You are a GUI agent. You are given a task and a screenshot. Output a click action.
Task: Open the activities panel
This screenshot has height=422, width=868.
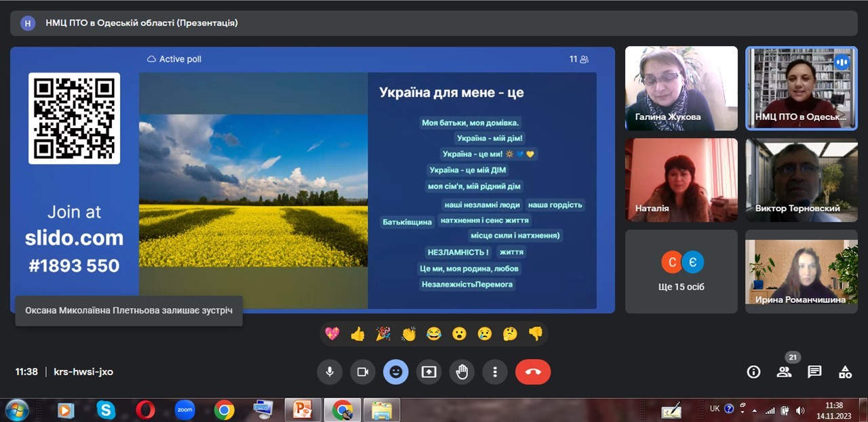845,372
